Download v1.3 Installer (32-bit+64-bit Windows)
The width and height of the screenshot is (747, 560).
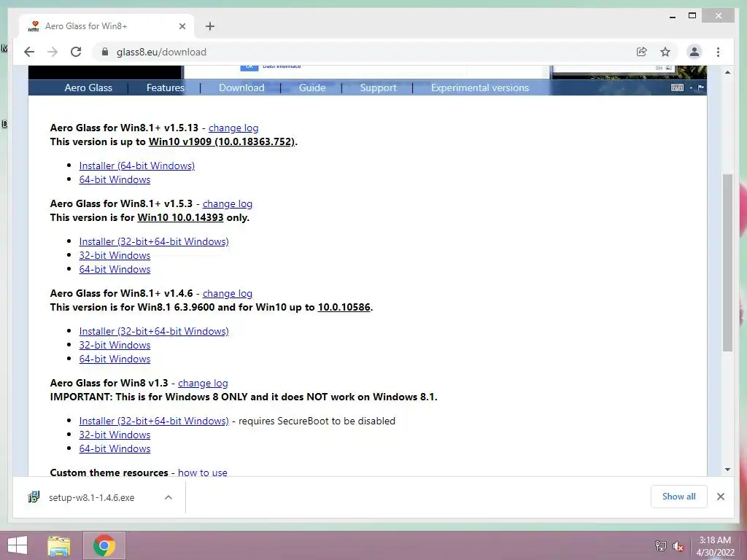click(154, 421)
